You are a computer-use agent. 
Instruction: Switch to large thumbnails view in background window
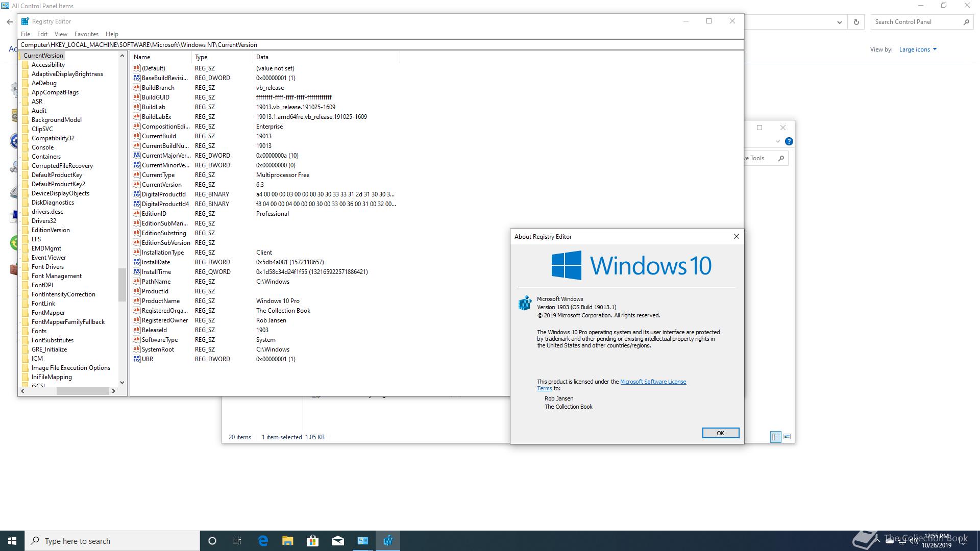[x=787, y=437]
